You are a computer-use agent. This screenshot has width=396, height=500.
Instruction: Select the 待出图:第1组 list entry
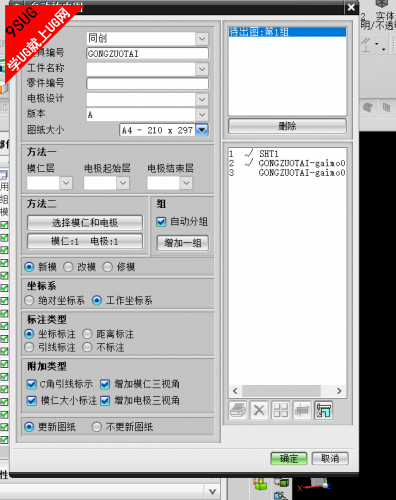pos(287,32)
